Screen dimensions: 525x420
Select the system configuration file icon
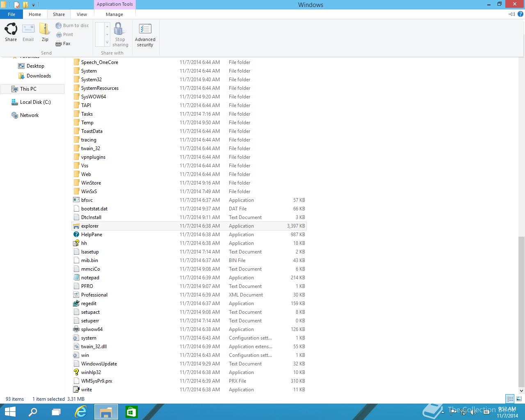click(76, 338)
